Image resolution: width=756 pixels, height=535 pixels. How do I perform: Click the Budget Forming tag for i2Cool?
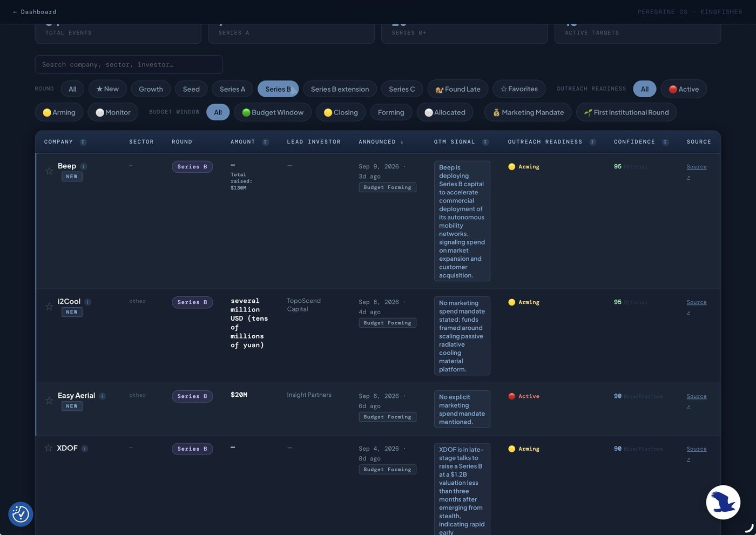tap(387, 323)
